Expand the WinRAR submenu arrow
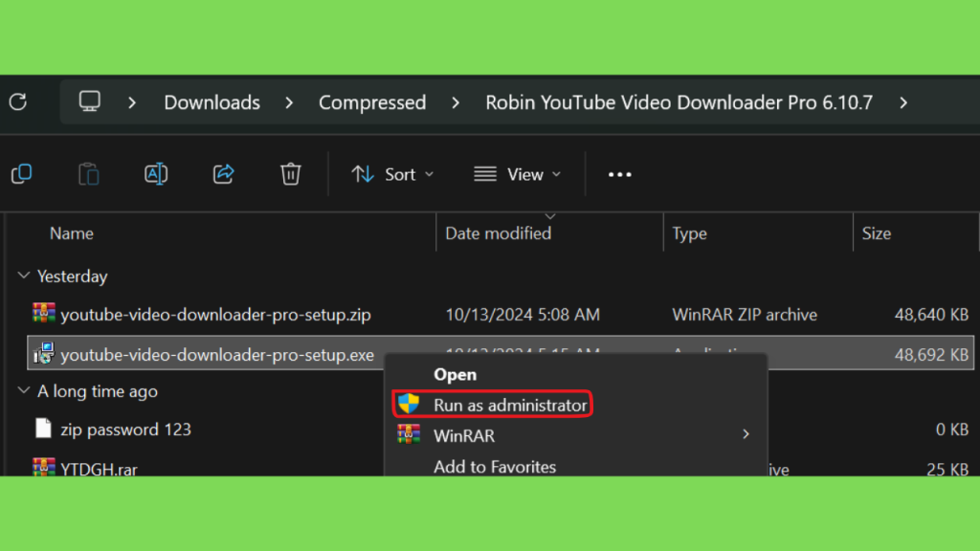 pyautogui.click(x=746, y=434)
